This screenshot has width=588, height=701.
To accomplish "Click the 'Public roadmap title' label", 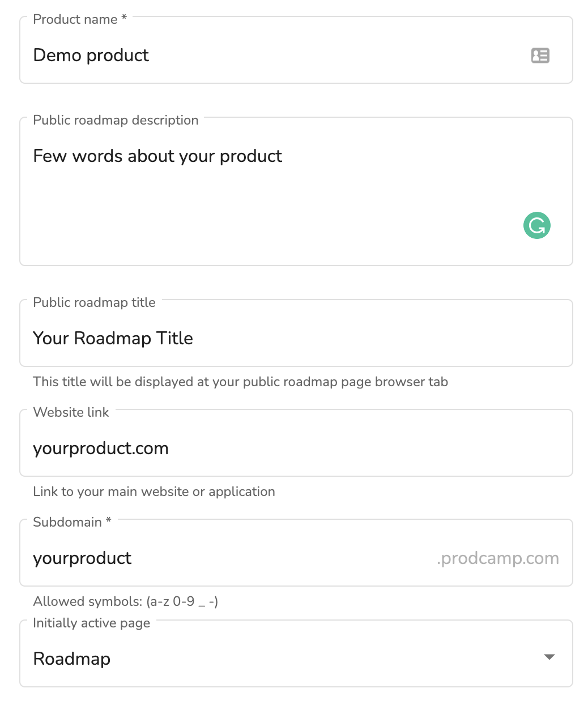I will [94, 302].
